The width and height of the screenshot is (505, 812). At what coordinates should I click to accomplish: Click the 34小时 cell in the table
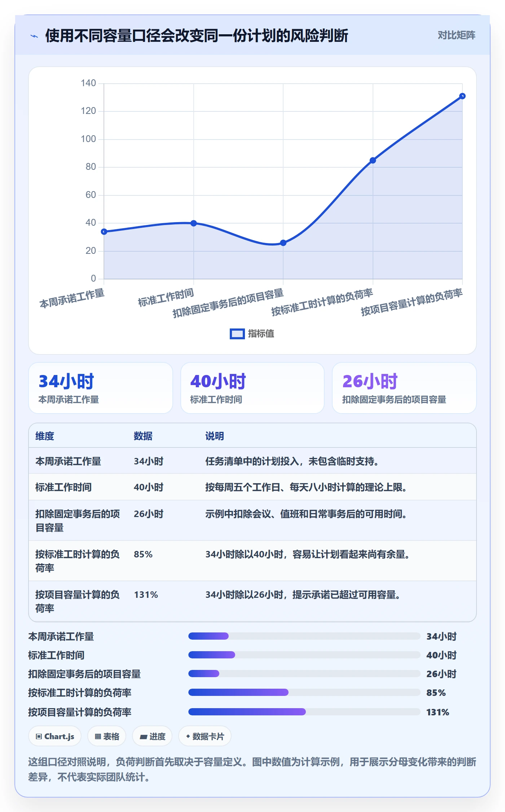[x=149, y=461]
